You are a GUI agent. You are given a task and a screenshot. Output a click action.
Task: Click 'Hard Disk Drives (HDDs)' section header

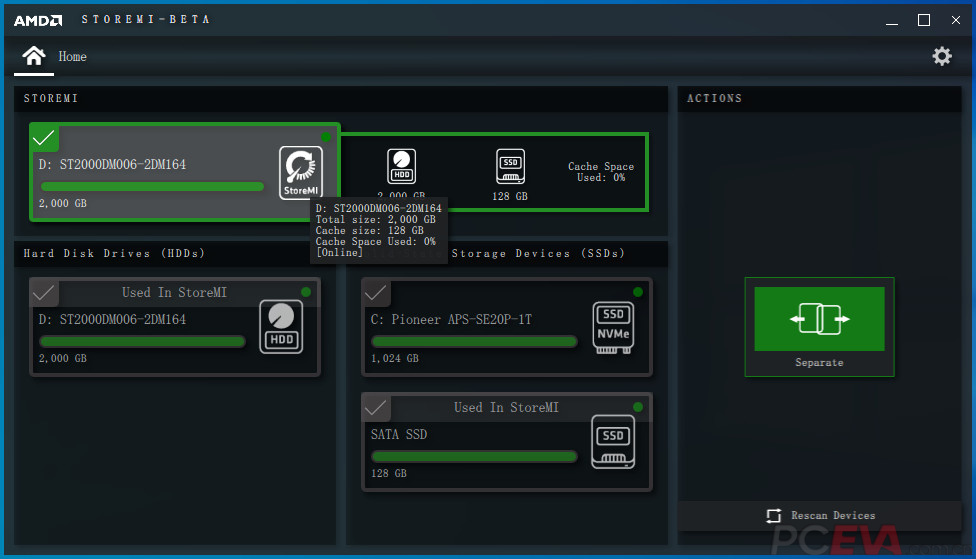114,253
